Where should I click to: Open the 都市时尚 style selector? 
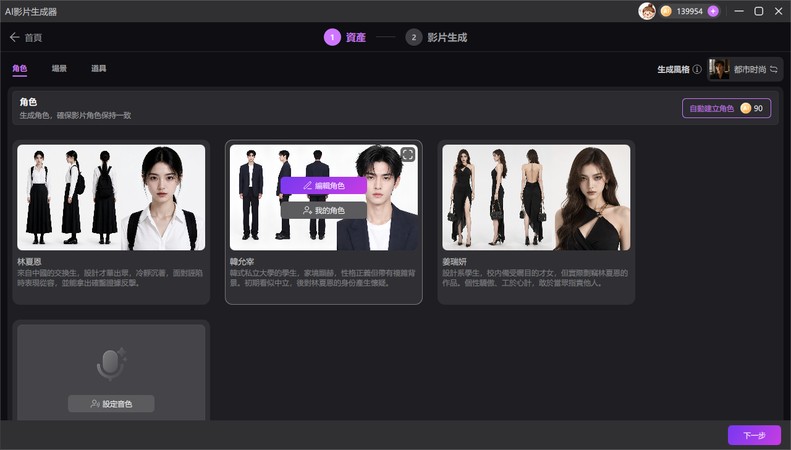pos(745,69)
